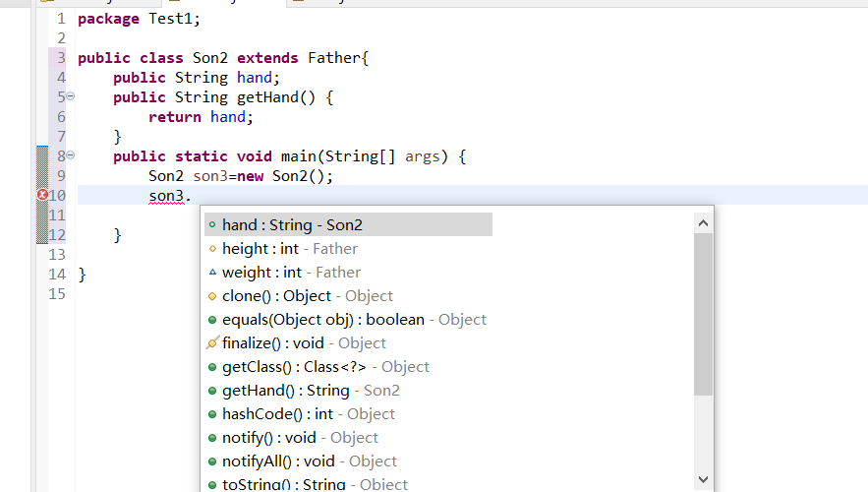Click the yellow diamond icon beside height
Viewport: 868px width, 492px height.
click(x=212, y=249)
